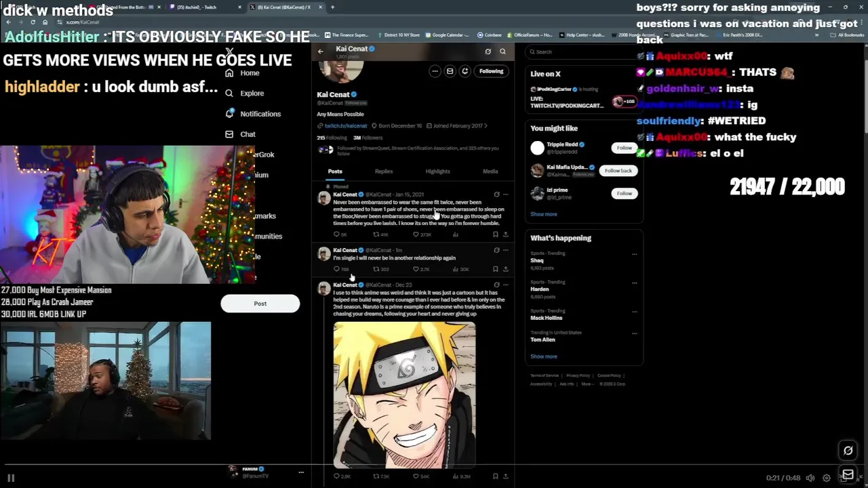Image resolution: width=868 pixels, height=488 pixels.
Task: Open the twitch.tv/kaicenat profile link
Action: (x=345, y=126)
